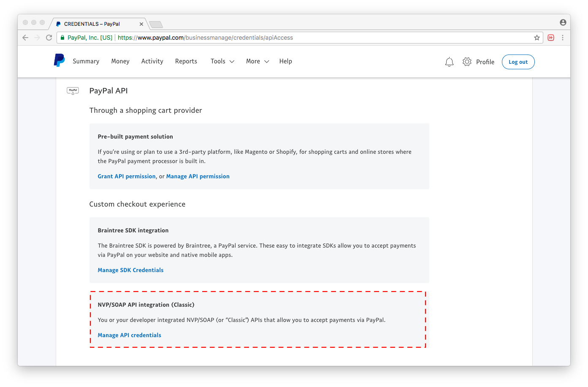Click the browser forward arrow
The image size is (588, 387).
(37, 38)
